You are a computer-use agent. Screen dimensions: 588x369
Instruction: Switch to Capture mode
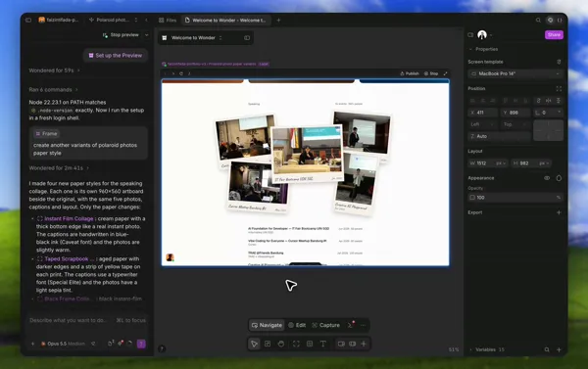pos(326,325)
